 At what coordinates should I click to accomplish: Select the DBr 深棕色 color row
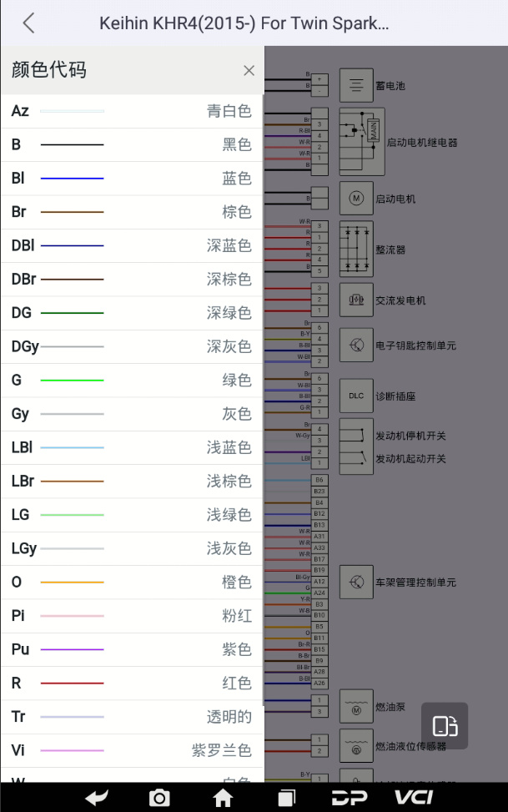click(132, 280)
